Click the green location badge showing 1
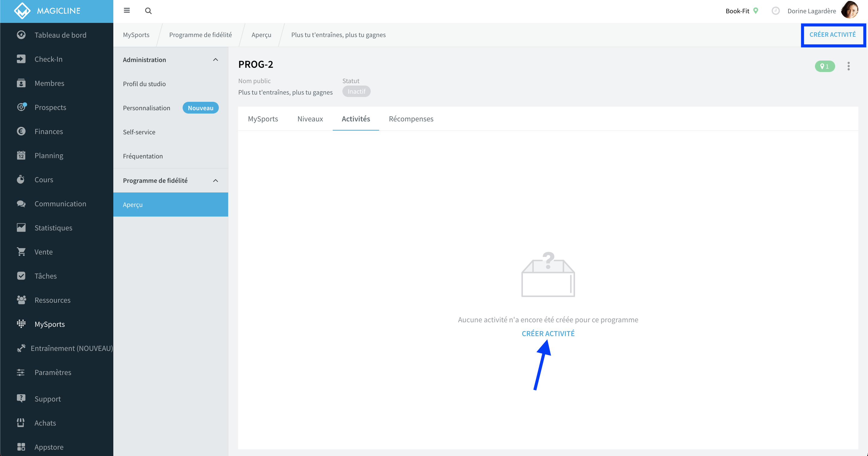The height and width of the screenshot is (456, 868). (825, 66)
